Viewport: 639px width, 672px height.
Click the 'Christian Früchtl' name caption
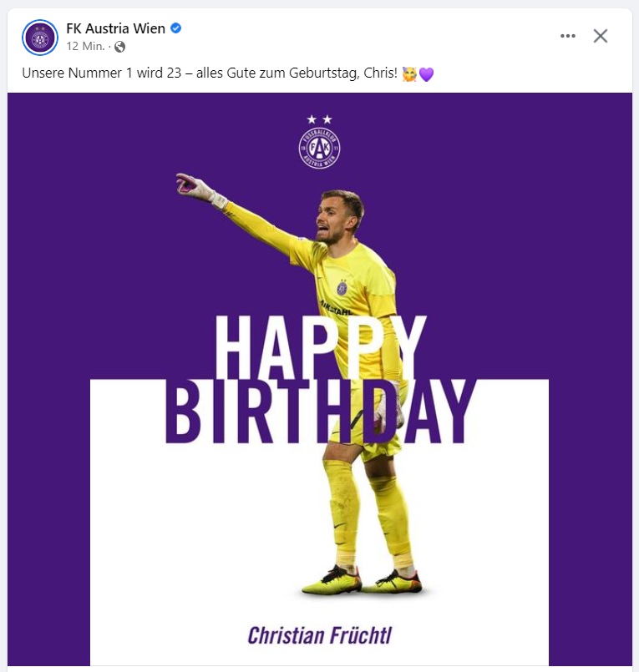[319, 635]
